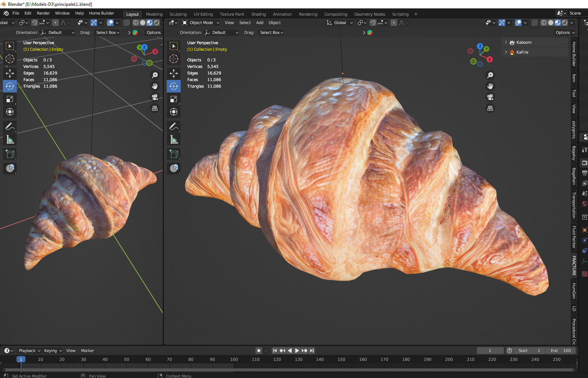The width and height of the screenshot is (588, 378).
Task: Open the Render menu
Action: (43, 13)
